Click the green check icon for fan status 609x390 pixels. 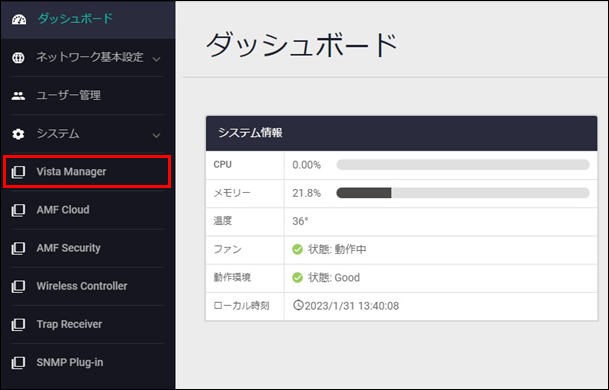pos(298,249)
